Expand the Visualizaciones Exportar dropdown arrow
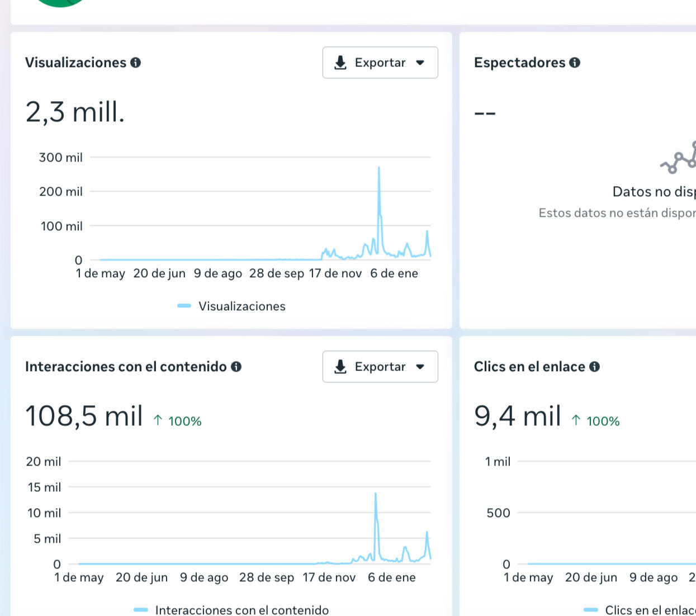This screenshot has height=616, width=696. [x=420, y=63]
